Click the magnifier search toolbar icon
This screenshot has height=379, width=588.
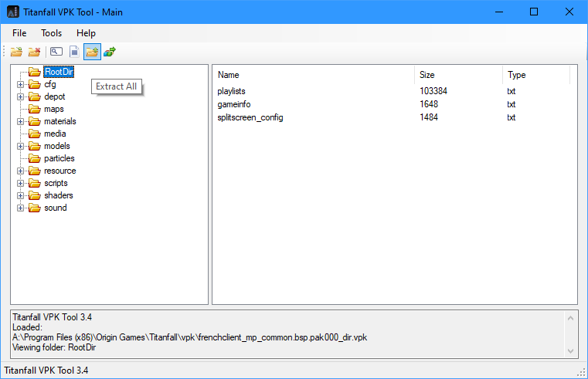click(x=56, y=52)
